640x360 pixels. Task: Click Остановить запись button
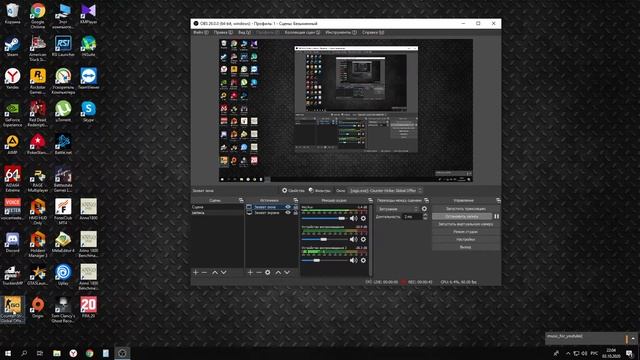[x=462, y=216]
